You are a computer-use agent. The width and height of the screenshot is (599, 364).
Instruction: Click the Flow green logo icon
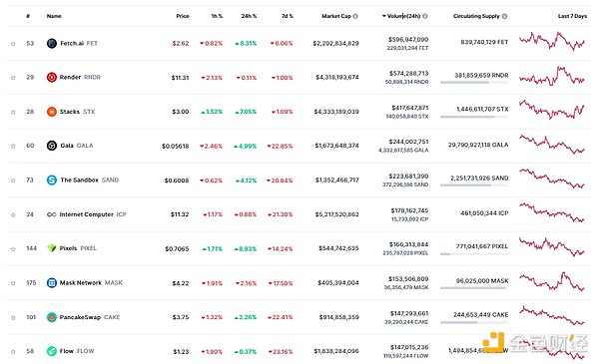(x=52, y=351)
